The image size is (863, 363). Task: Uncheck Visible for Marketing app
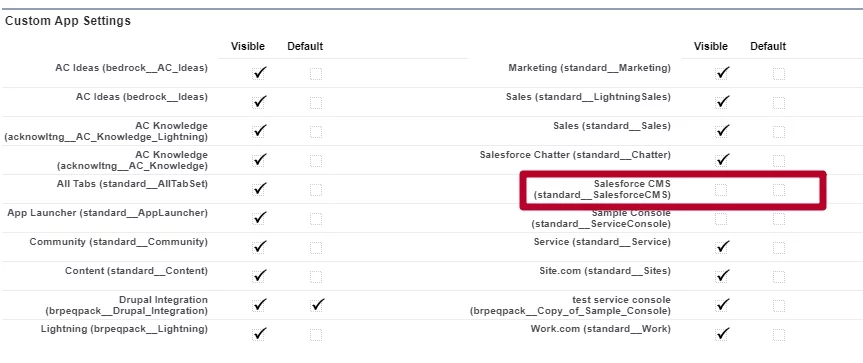point(722,74)
